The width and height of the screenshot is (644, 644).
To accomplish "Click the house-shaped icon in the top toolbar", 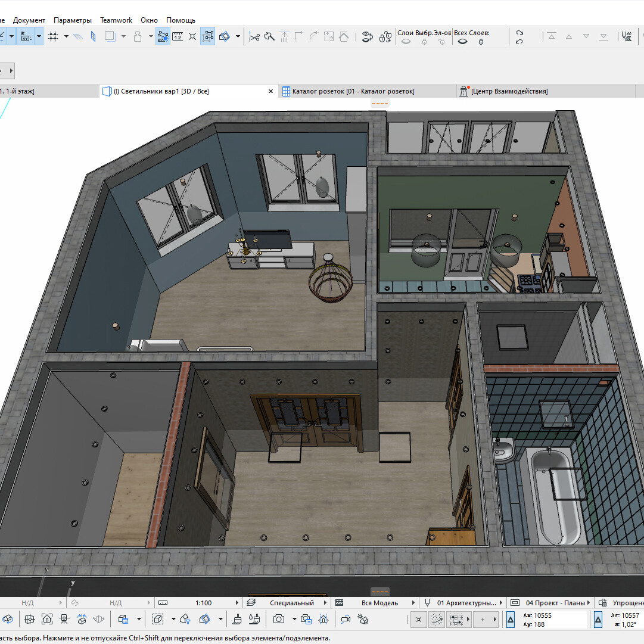I will tap(344, 36).
